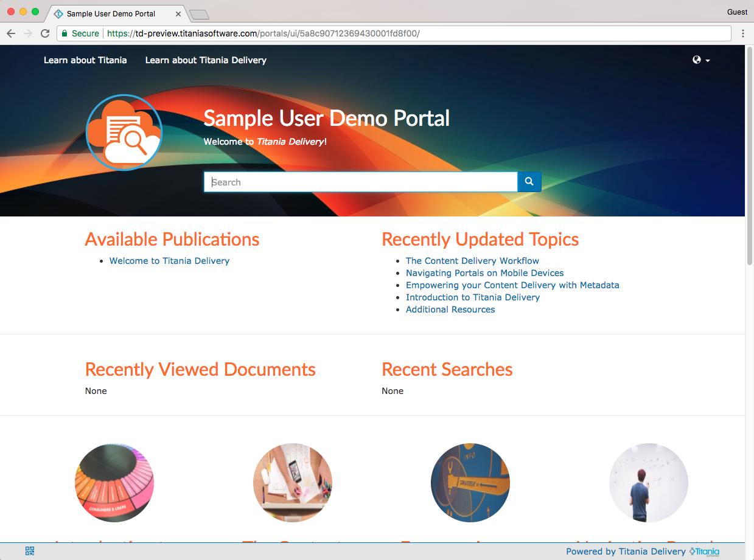Click the Recent Searches heading

(x=447, y=369)
